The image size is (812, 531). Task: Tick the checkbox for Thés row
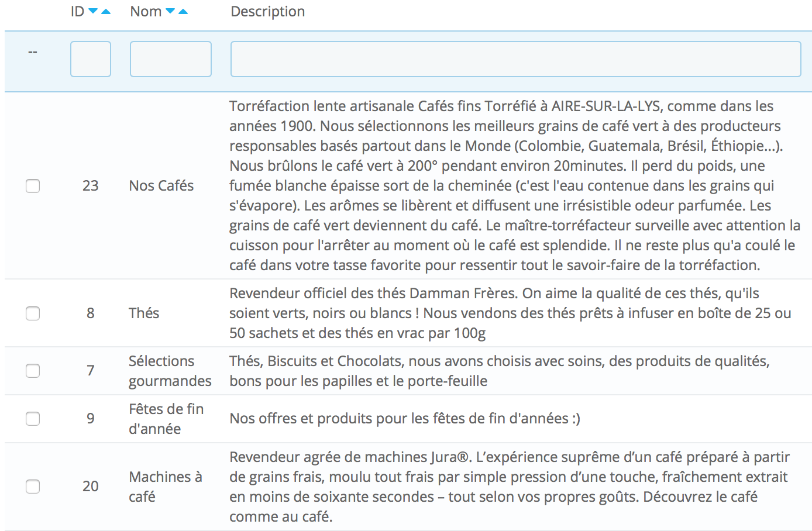tap(33, 313)
